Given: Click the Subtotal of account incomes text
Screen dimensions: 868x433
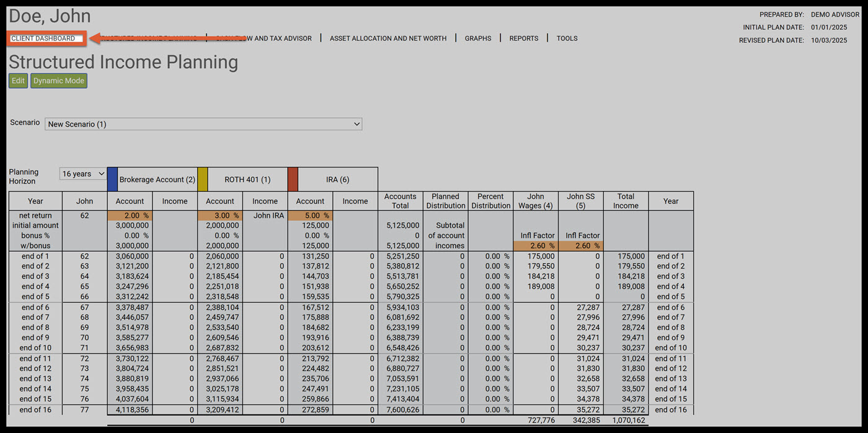Looking at the screenshot, I should coord(446,236).
